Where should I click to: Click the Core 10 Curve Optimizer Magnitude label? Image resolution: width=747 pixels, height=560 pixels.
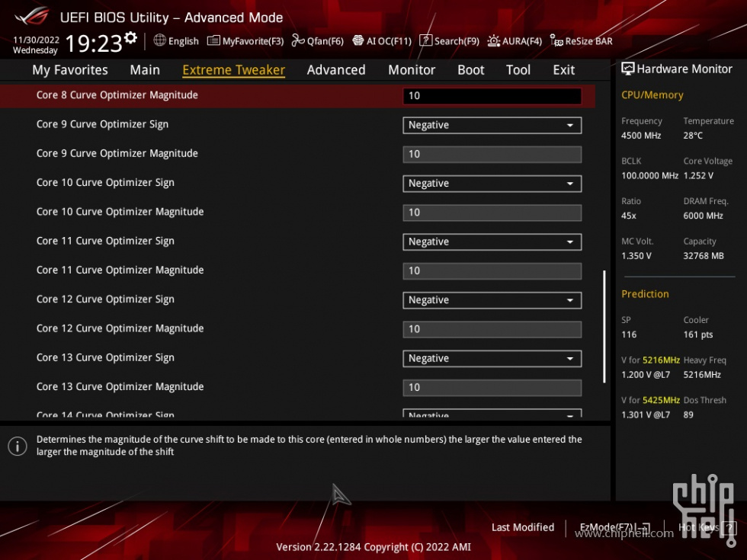click(120, 212)
